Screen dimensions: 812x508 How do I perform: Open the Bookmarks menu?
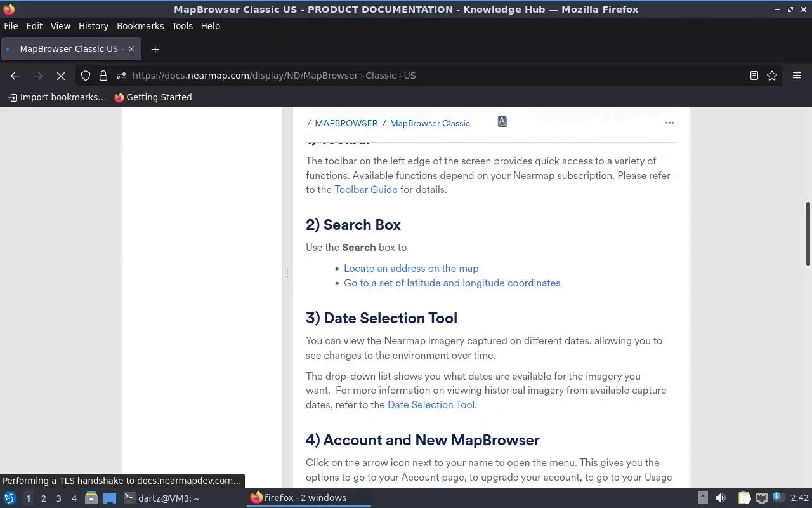click(140, 26)
